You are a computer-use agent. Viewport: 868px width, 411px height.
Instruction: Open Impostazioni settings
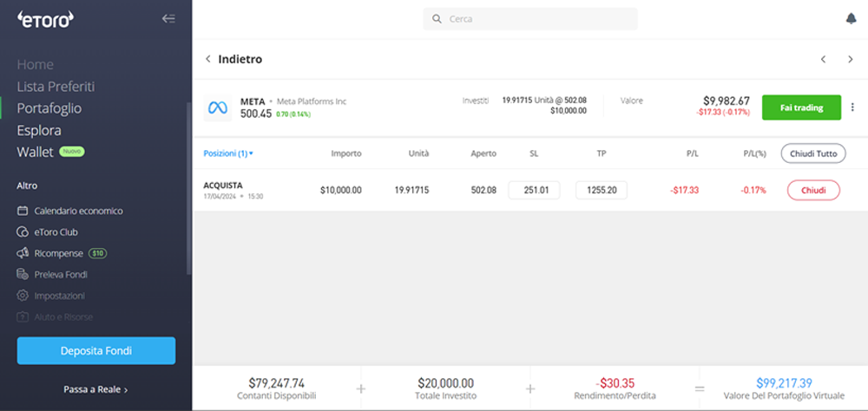pos(59,296)
